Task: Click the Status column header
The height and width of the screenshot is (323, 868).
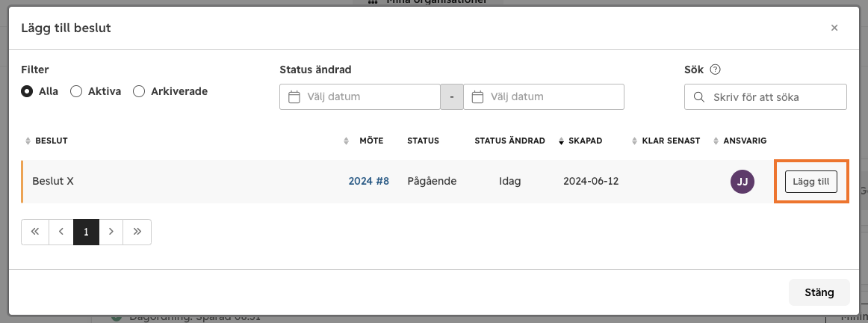Action: (x=423, y=141)
